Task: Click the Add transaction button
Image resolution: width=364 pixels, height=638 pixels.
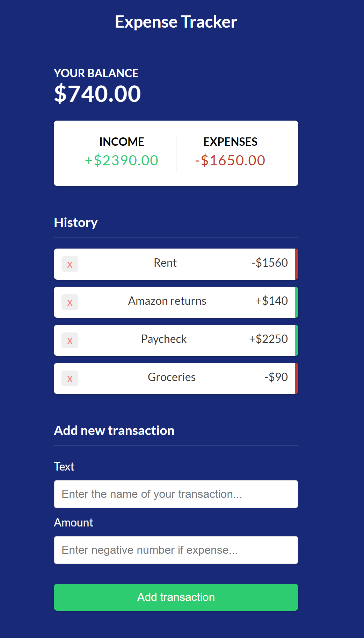Action: pyautogui.click(x=176, y=597)
